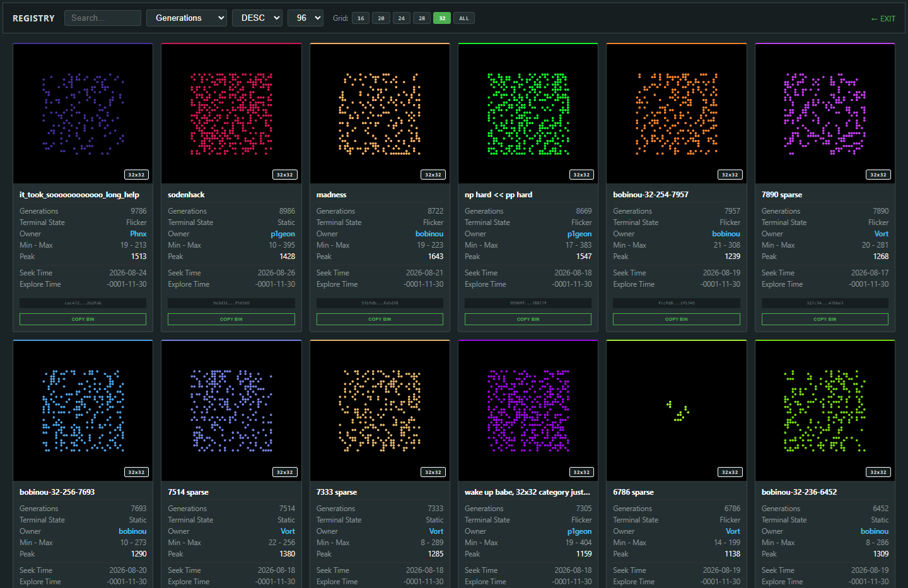908x588 pixels.
Task: Open the 7514 sparse pattern thumbnail
Action: [231, 411]
